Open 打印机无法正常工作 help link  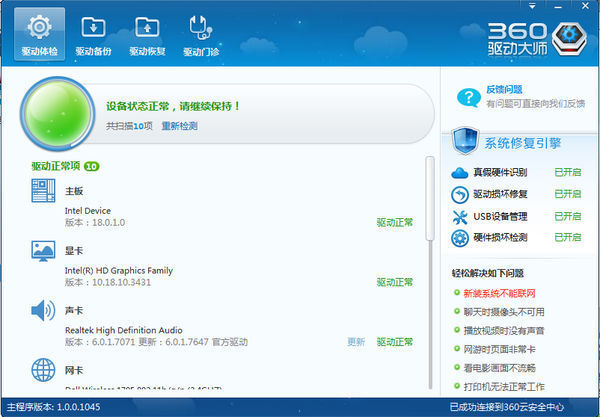pos(504,386)
